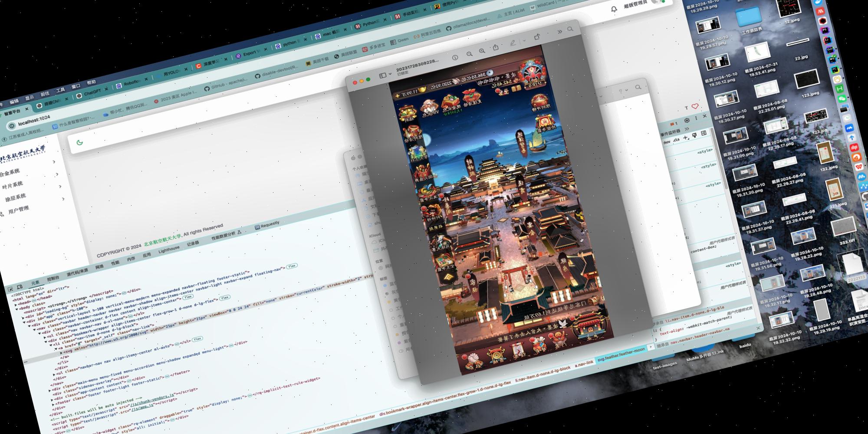Open the ollama/docs bookmark

[468, 24]
